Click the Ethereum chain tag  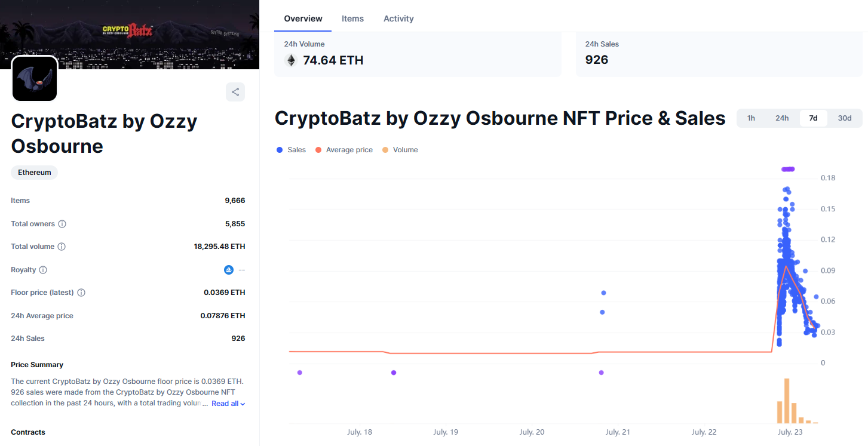tap(35, 173)
